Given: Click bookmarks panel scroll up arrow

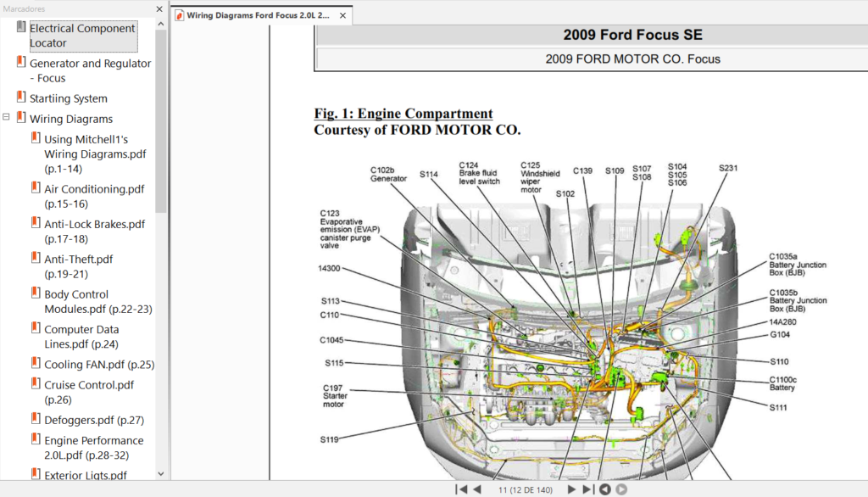Looking at the screenshot, I should click(160, 25).
